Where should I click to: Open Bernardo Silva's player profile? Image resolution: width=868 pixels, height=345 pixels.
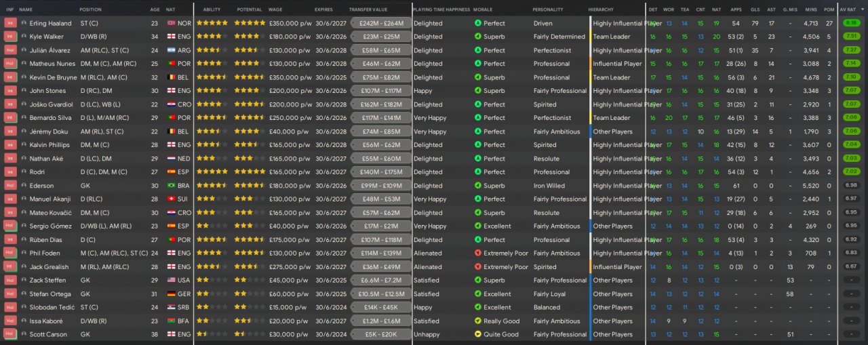tap(49, 118)
